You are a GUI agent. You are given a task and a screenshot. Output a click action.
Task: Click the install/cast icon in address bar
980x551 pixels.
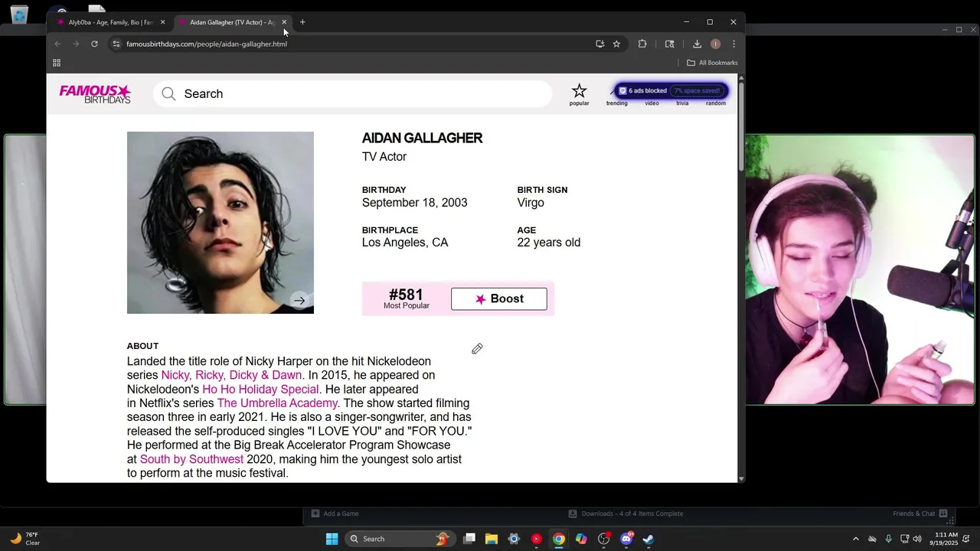coord(599,44)
